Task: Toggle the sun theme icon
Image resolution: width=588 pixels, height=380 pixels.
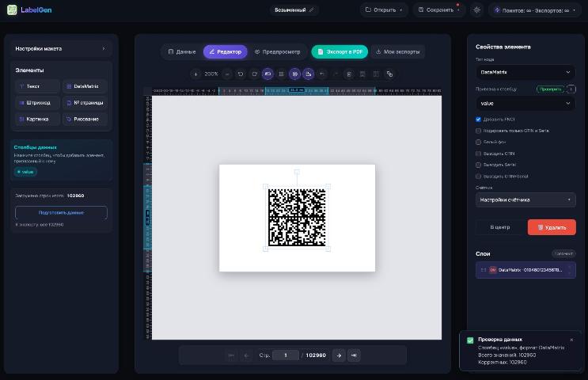Action: (x=476, y=9)
